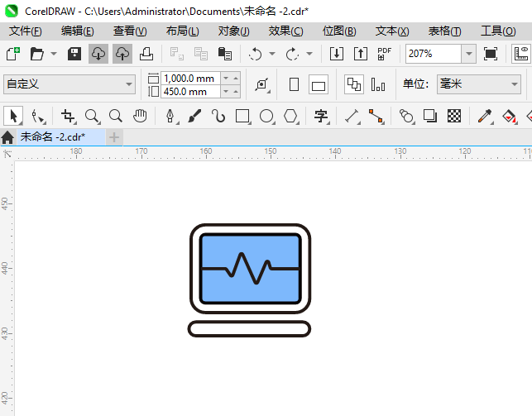The width and height of the screenshot is (532, 416).
Task: Select the Rectangle tool
Action: 243,117
